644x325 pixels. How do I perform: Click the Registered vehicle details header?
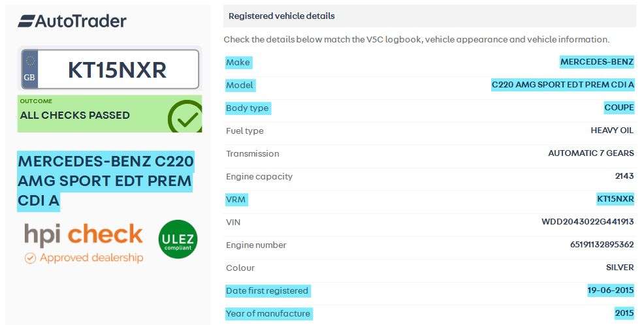pyautogui.click(x=281, y=16)
